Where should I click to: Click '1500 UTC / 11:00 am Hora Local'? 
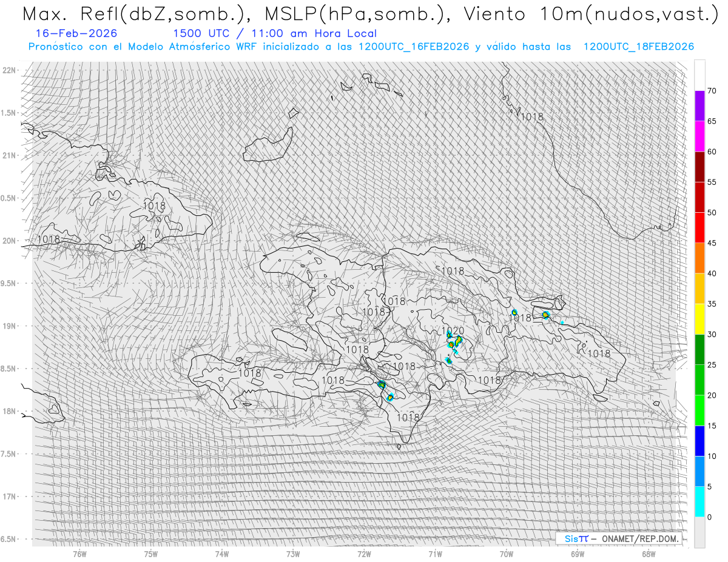point(274,34)
